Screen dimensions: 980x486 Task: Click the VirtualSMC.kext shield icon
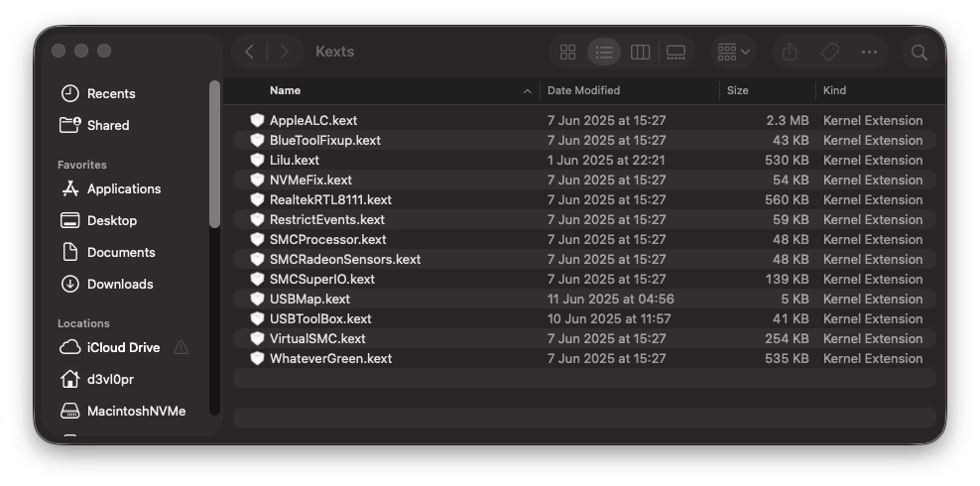click(257, 338)
